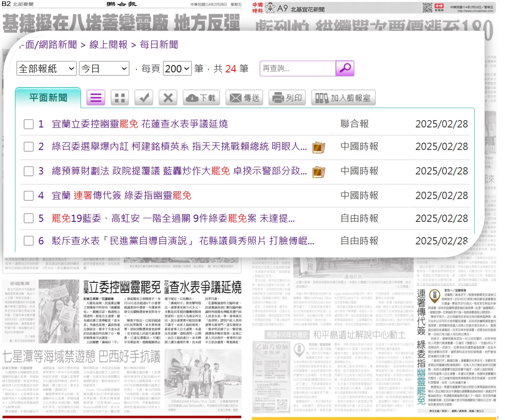Click breadcrumb link 線上閱報

(109, 45)
